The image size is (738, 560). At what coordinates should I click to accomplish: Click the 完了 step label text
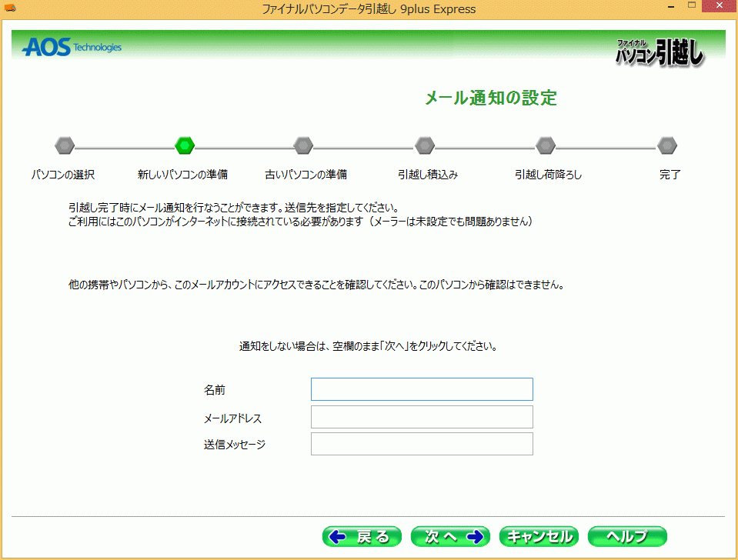670,175
